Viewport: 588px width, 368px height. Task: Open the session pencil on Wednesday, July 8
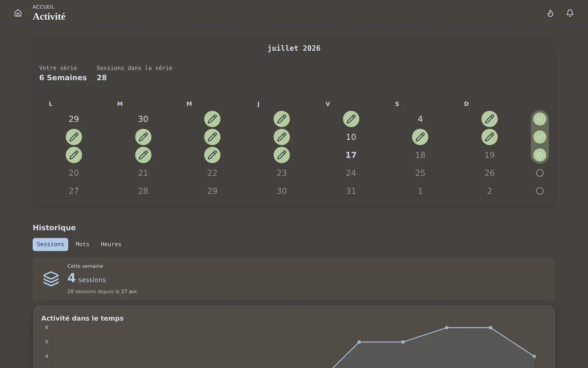click(x=212, y=137)
